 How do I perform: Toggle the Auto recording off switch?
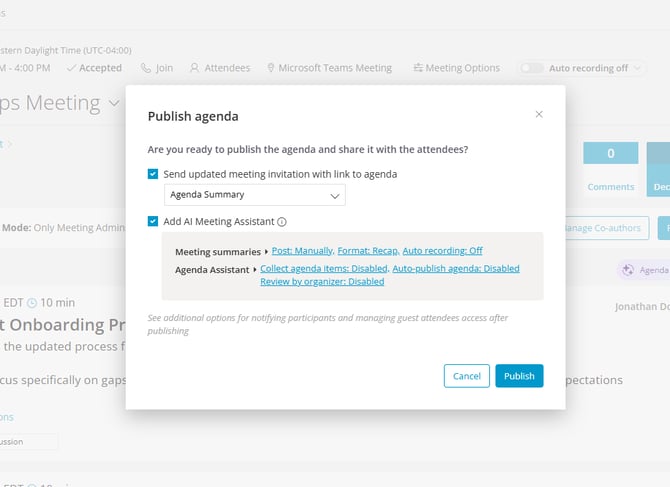(x=532, y=68)
